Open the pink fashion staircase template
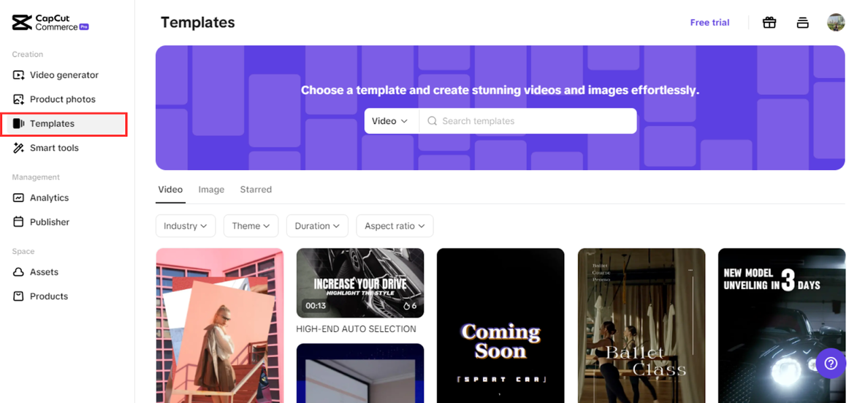The image size is (868, 403). coord(220,326)
